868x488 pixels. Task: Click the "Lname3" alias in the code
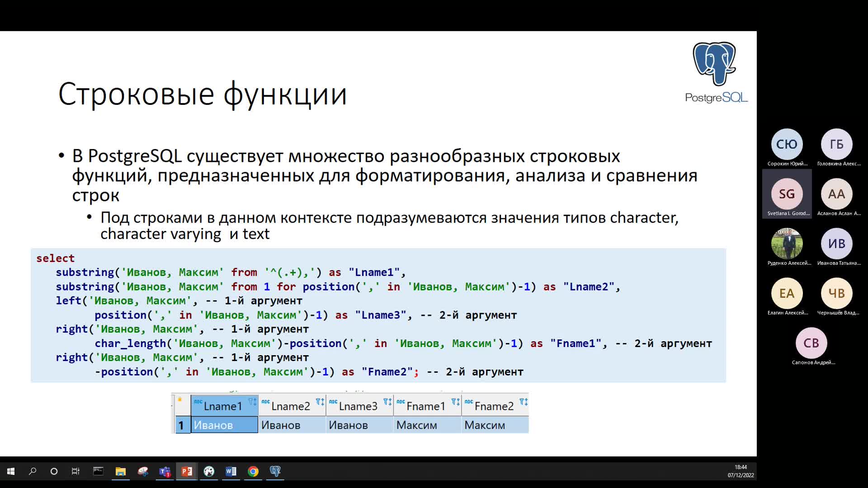(381, 315)
